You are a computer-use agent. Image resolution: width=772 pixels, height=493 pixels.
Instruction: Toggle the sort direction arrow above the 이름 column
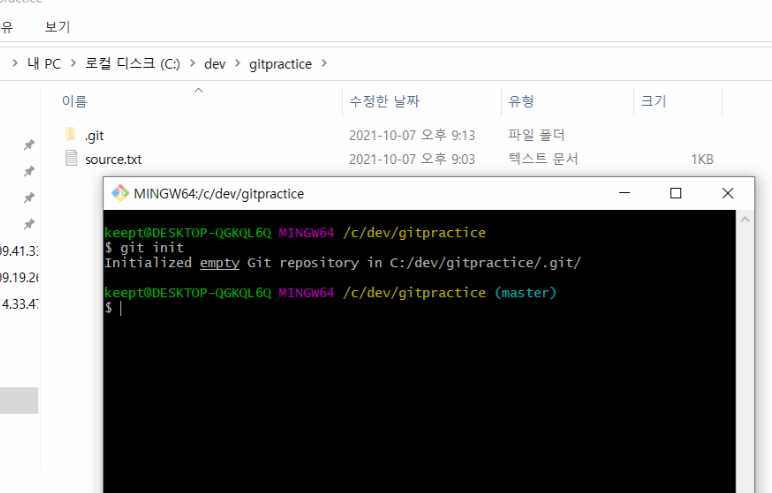click(198, 90)
